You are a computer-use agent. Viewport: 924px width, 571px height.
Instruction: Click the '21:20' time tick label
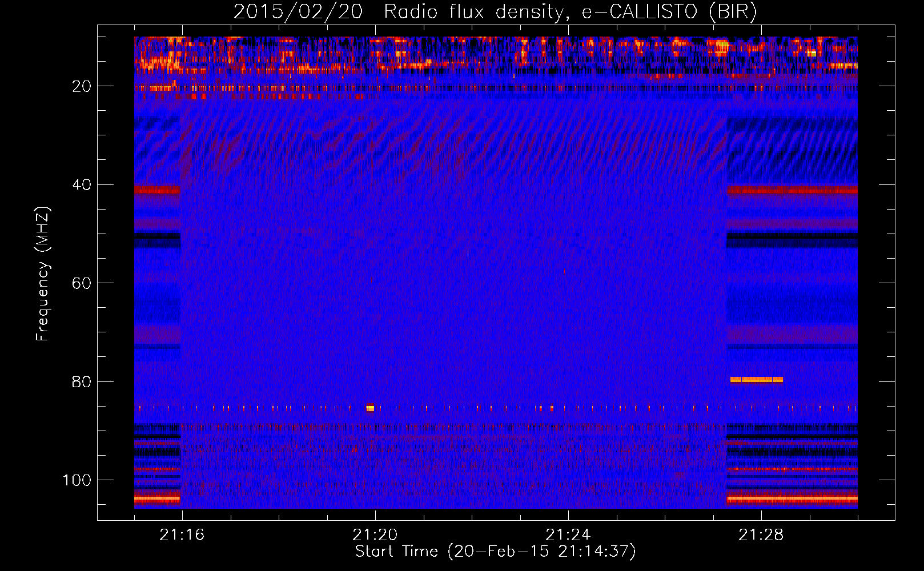click(x=375, y=534)
